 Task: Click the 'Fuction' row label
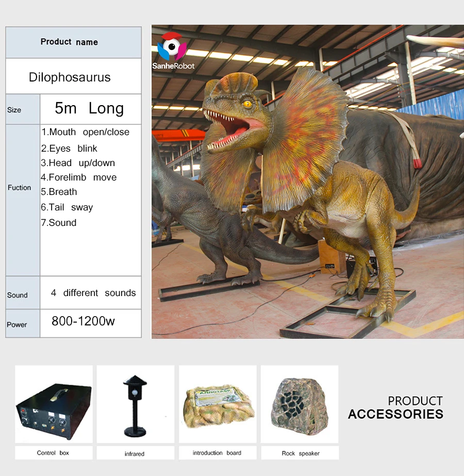pyautogui.click(x=20, y=188)
